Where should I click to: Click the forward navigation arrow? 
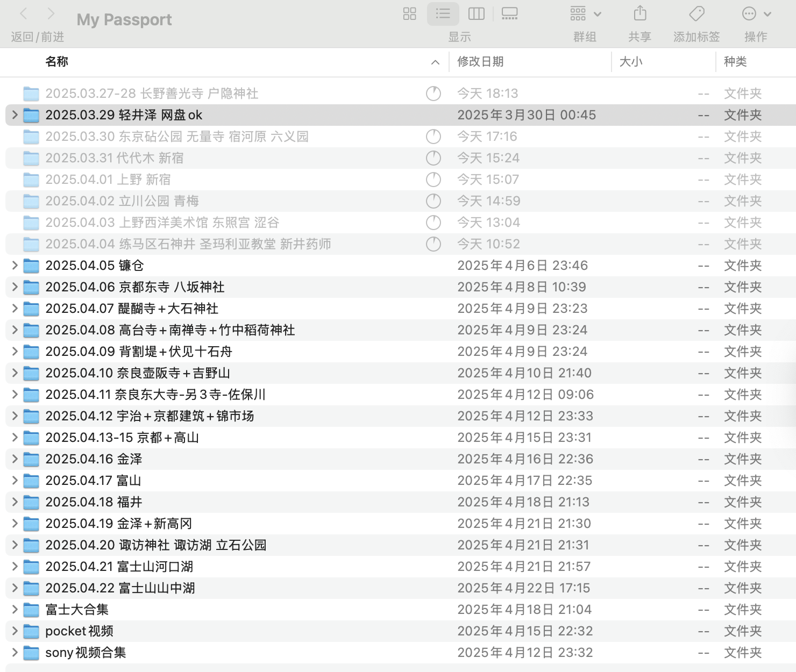pyautogui.click(x=51, y=14)
